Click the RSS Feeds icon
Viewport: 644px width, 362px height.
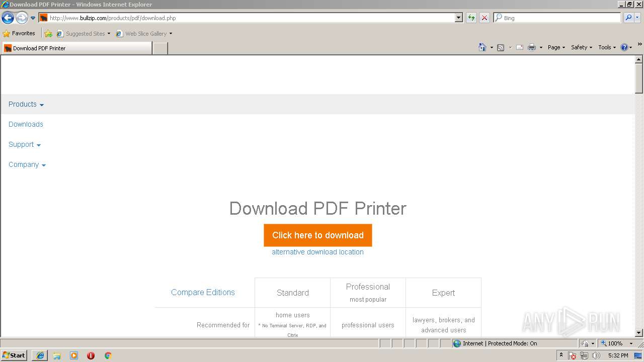click(501, 47)
